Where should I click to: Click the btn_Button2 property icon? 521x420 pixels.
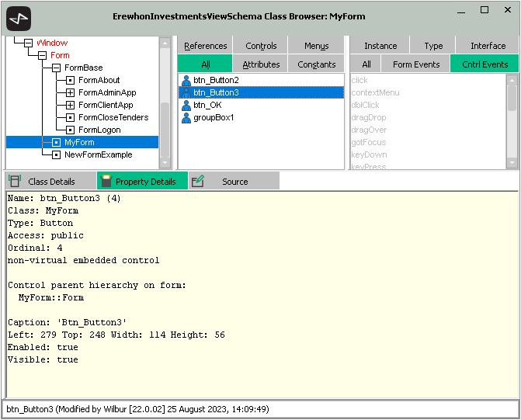(186, 80)
